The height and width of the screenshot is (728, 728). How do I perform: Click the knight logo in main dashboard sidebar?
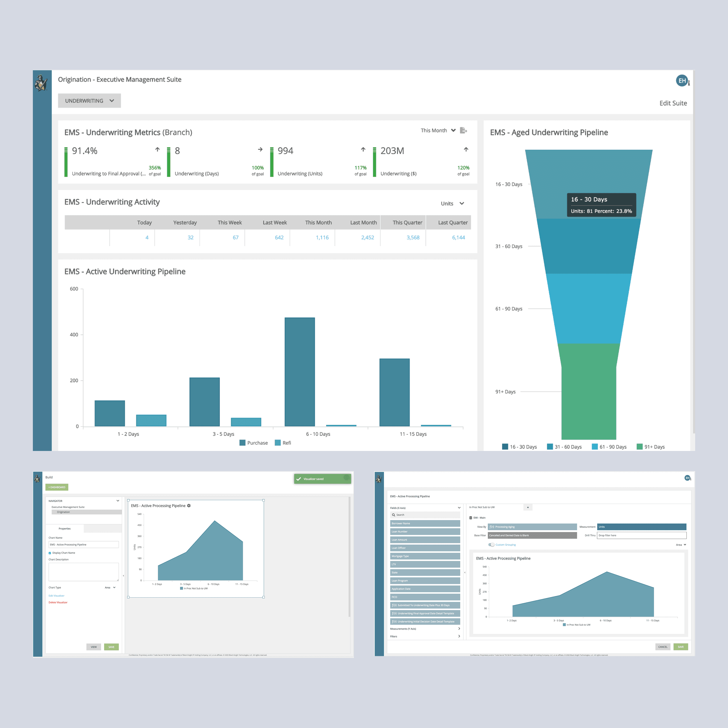41,83
